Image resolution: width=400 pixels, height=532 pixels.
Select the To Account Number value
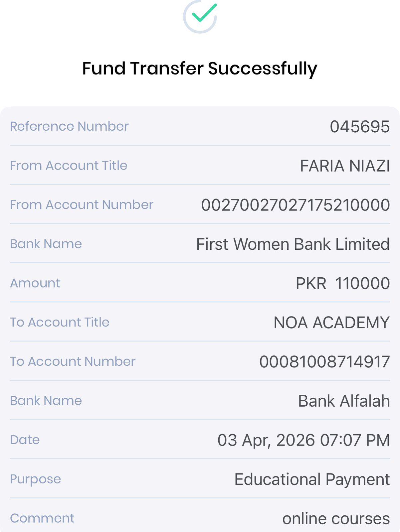click(324, 362)
